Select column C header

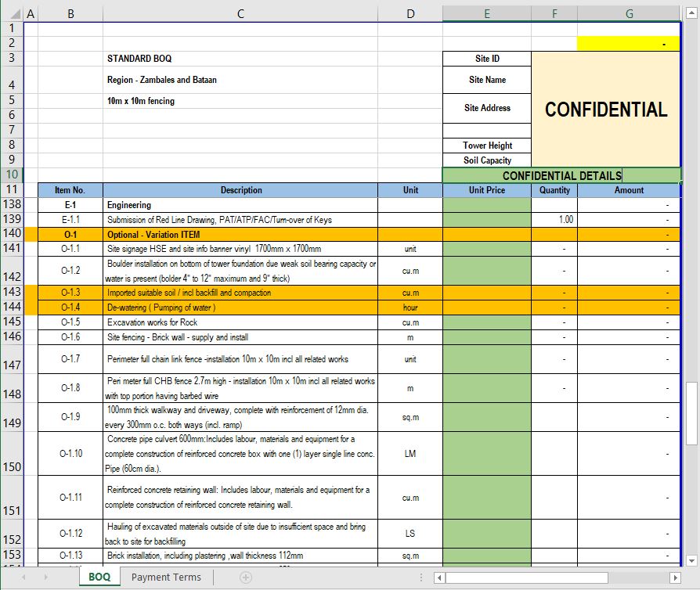(240, 14)
